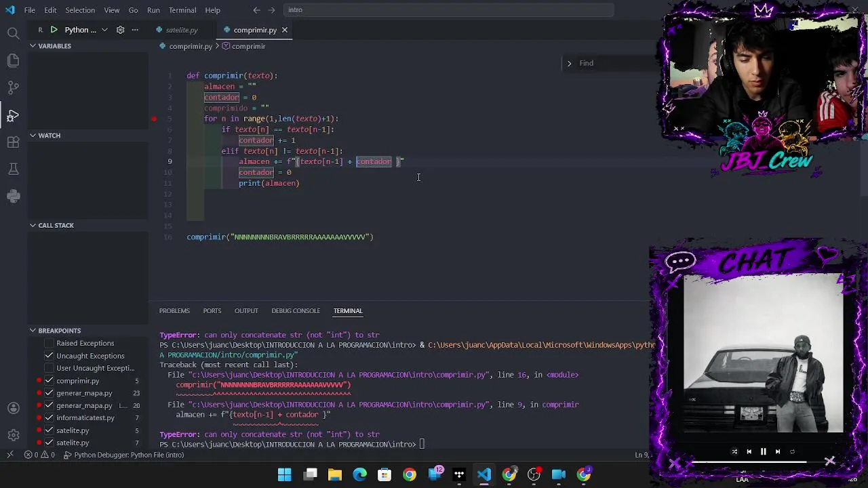This screenshot has height=488, width=868.
Task: Collapse the BREAKPOINTS section
Action: tap(59, 331)
